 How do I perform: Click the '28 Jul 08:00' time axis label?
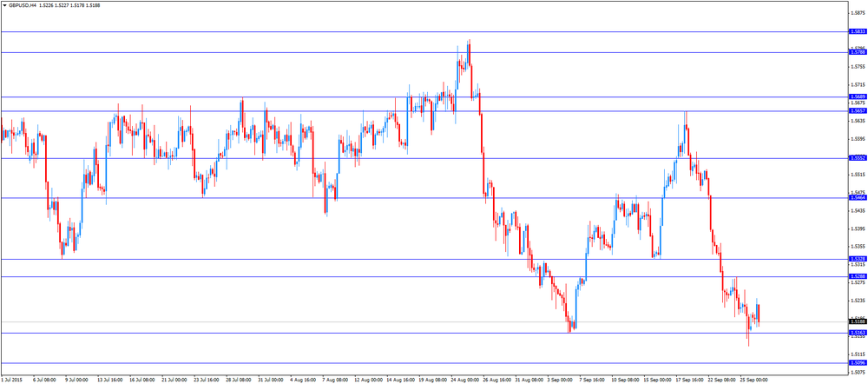(239, 381)
